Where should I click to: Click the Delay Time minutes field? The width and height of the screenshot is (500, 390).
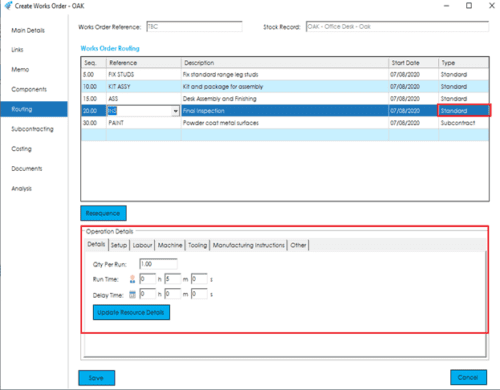pyautogui.click(x=173, y=294)
